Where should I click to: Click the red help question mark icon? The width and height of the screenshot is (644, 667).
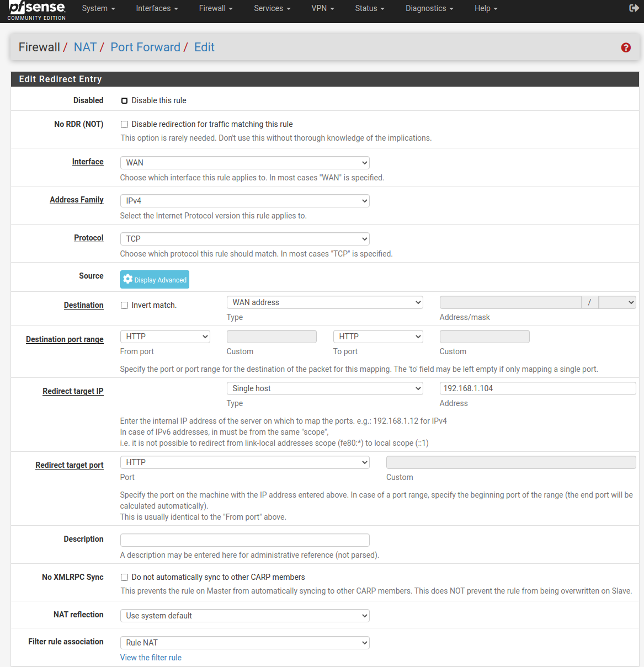point(625,47)
